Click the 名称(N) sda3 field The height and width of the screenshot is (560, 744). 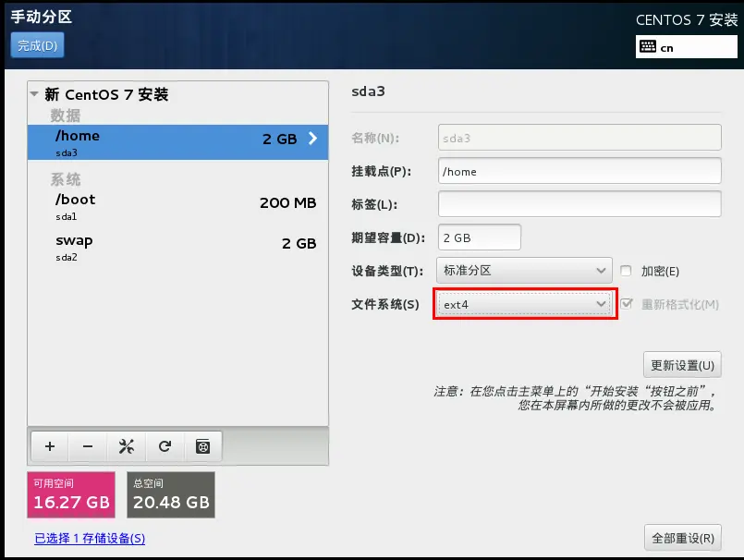point(579,138)
